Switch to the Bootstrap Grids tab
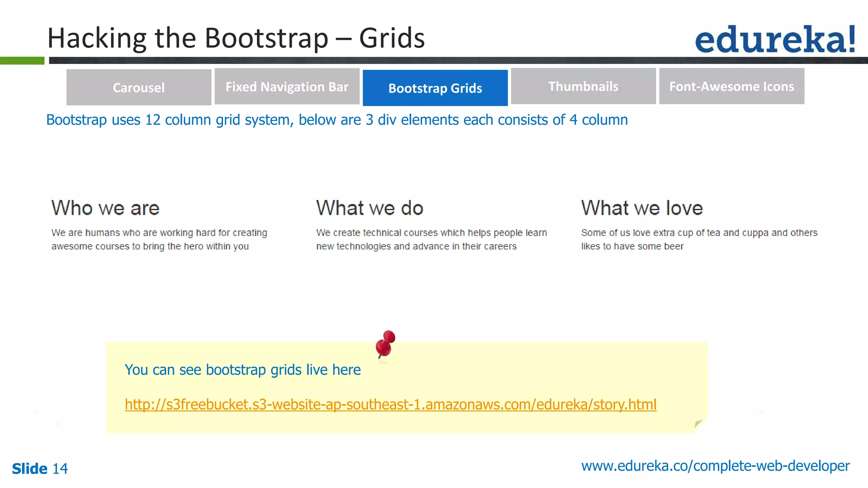This screenshot has width=868, height=488. point(435,88)
